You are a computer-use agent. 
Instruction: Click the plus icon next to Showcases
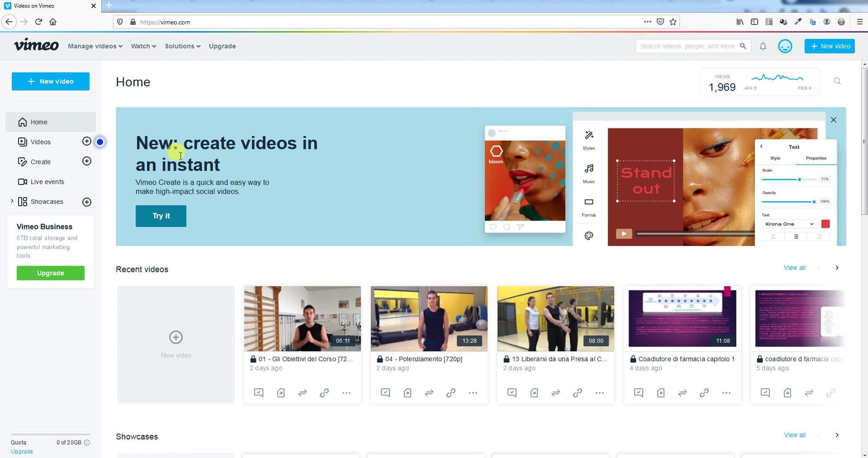87,202
